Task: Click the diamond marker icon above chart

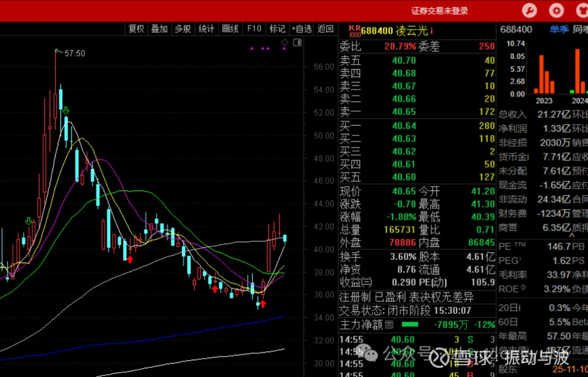Action: click(x=285, y=42)
